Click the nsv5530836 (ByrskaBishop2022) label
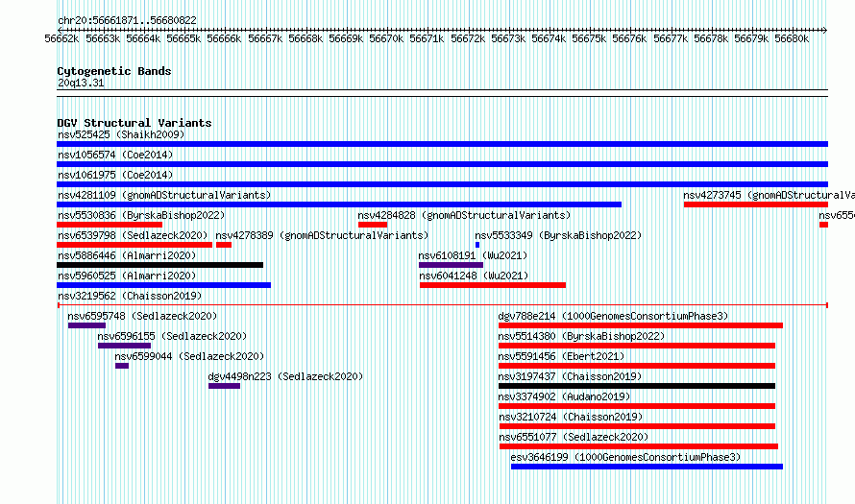Viewport: 855px width, 504px height. pos(141,215)
